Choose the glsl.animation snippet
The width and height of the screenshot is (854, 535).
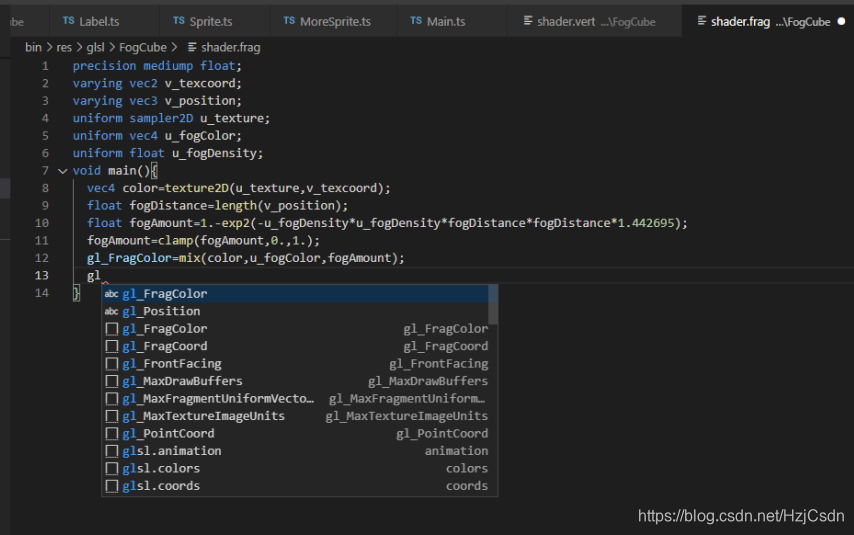295,451
